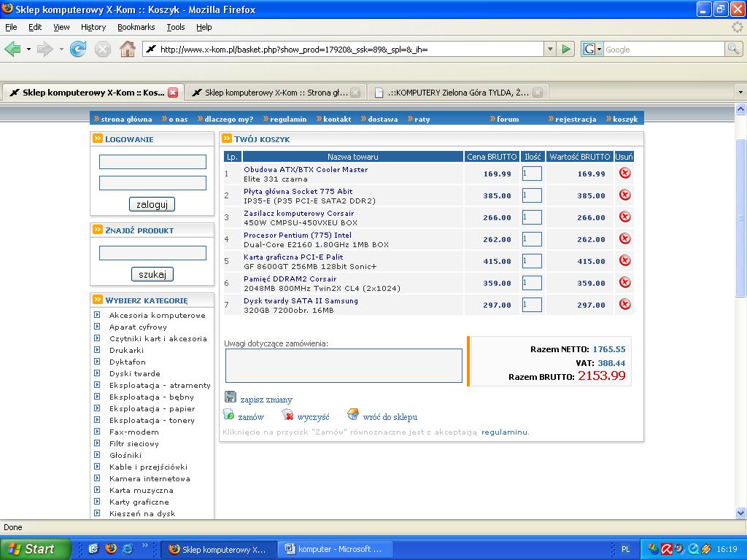
Task: Click the arrow icon beside Głośniki category
Action: [97, 455]
